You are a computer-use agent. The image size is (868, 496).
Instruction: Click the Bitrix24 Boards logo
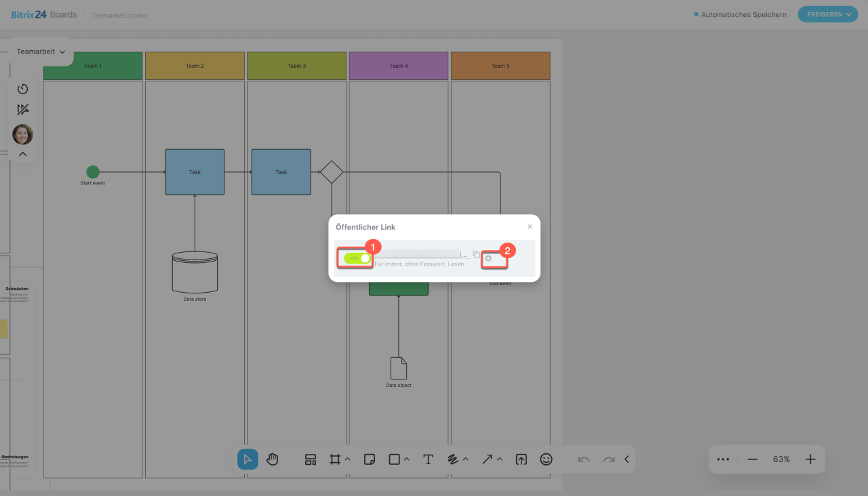click(x=43, y=14)
